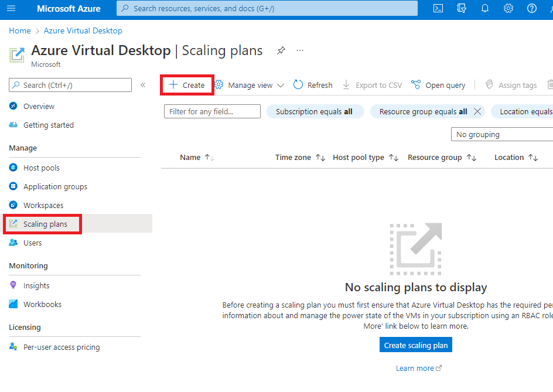553x392 pixels.
Task: Launch Cloud Shell from the top bar
Action: 438,9
